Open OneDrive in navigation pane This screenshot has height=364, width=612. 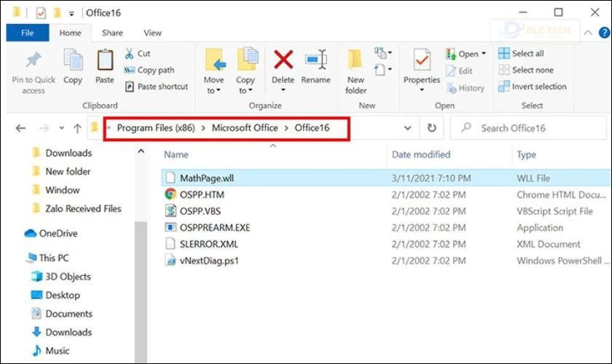click(x=51, y=233)
